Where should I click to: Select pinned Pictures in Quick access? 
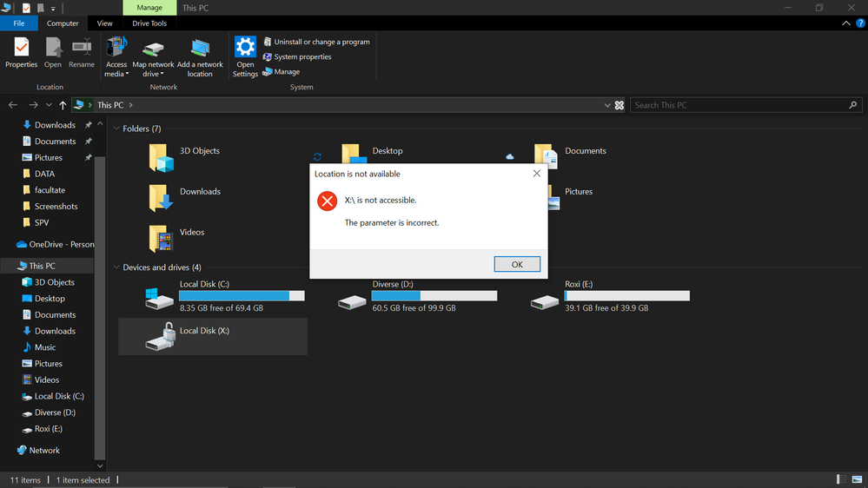tap(48, 157)
